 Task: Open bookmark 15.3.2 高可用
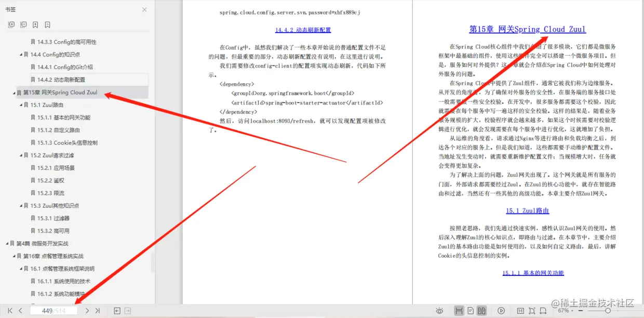coord(53,231)
